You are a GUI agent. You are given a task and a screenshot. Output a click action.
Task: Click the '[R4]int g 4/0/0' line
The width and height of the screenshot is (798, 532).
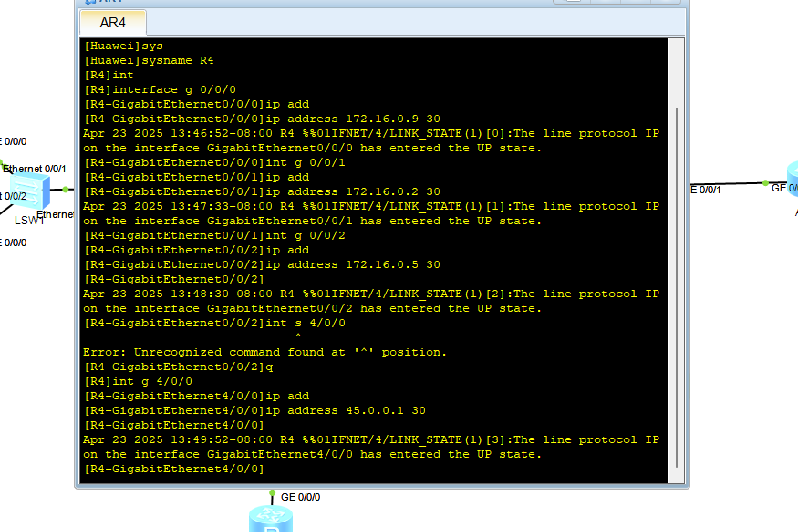click(x=138, y=381)
